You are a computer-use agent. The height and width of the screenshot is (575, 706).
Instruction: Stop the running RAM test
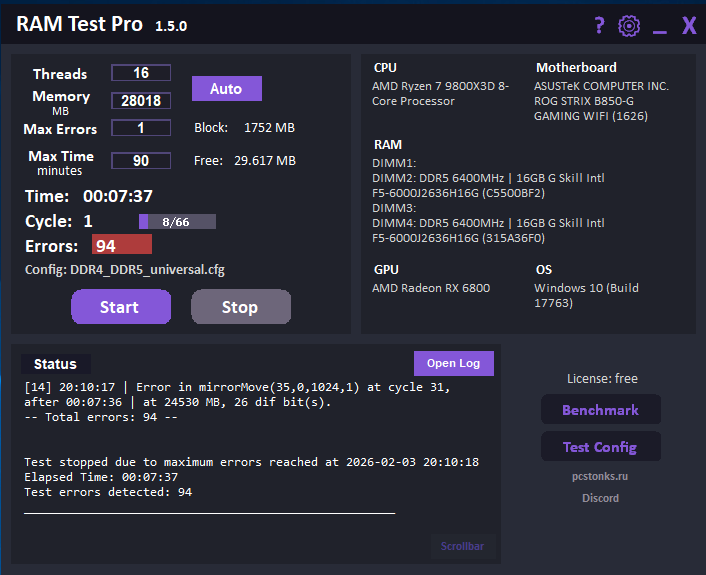click(241, 307)
